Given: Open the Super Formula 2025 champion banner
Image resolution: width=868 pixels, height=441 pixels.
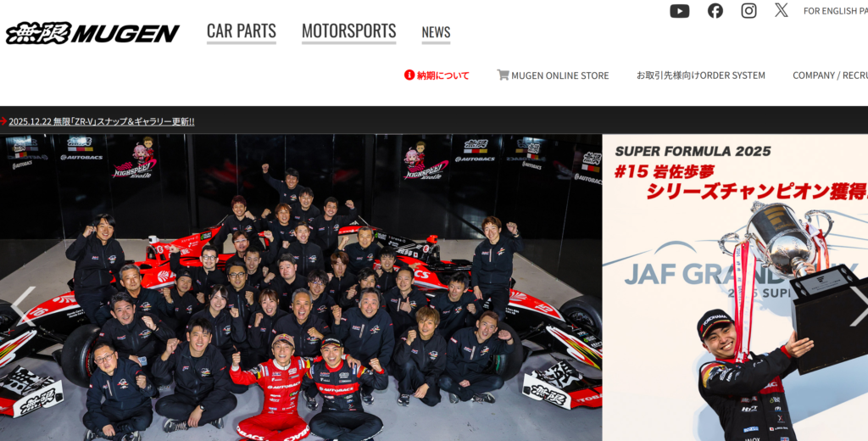Looking at the screenshot, I should (735, 287).
